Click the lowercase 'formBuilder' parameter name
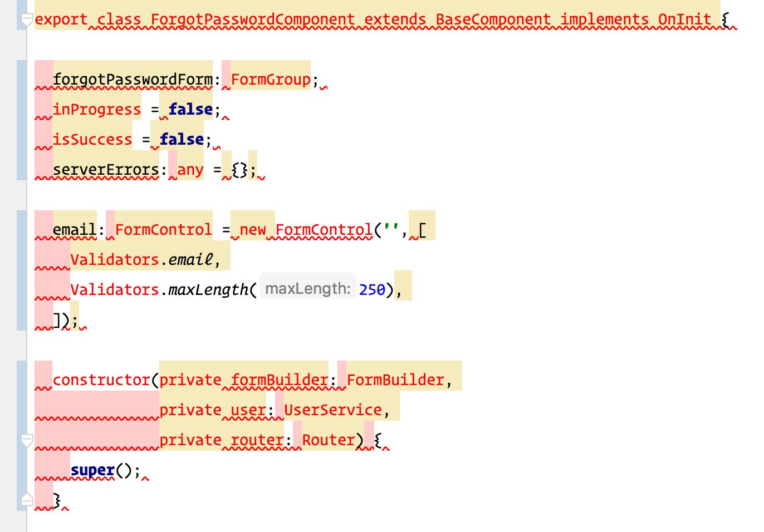This screenshot has width=764, height=532. point(280,380)
